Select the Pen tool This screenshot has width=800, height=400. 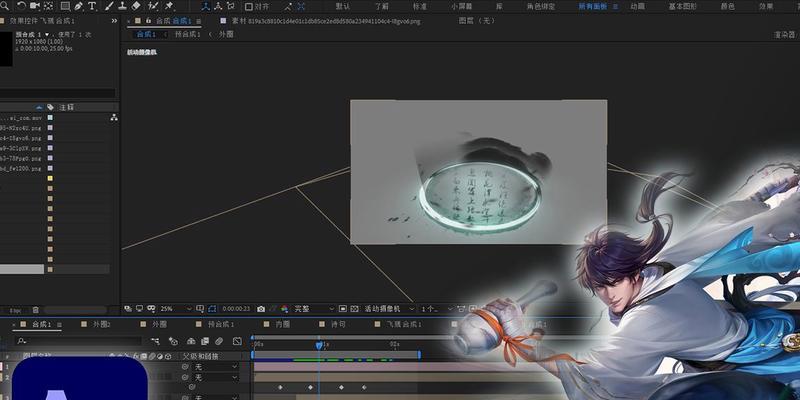pyautogui.click(x=79, y=6)
